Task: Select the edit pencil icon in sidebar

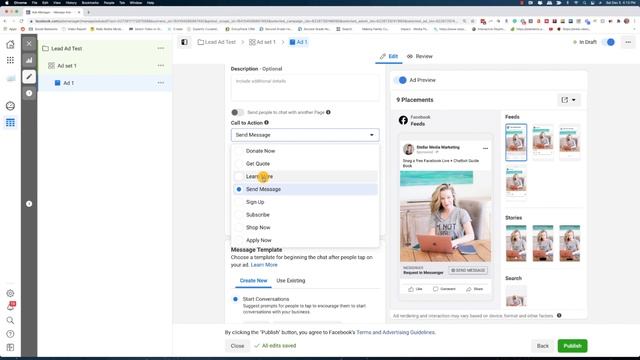Action: [29, 77]
